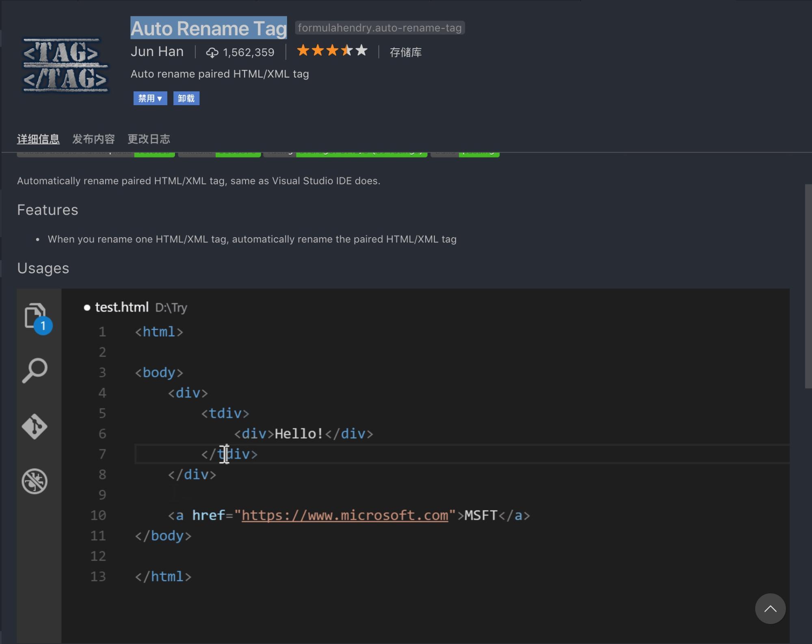Screen dimensions: 812x644
Task: Click the Features heading
Action: (x=48, y=210)
